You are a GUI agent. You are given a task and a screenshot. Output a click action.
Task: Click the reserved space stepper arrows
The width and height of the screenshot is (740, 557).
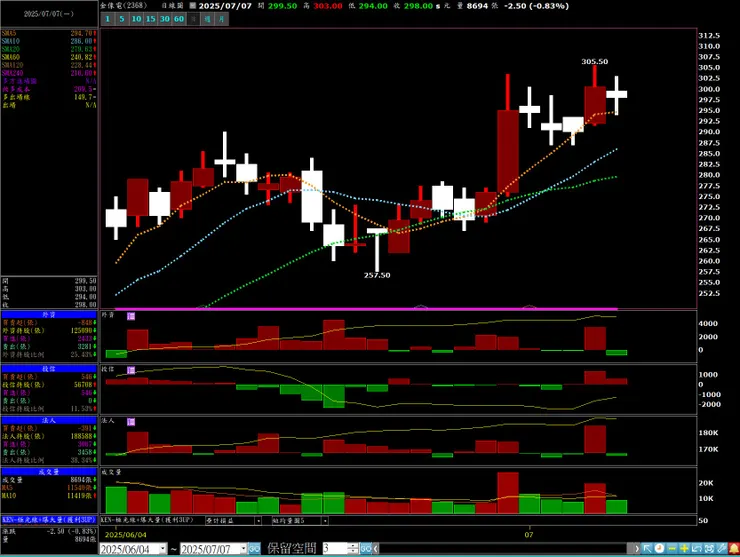point(353,549)
